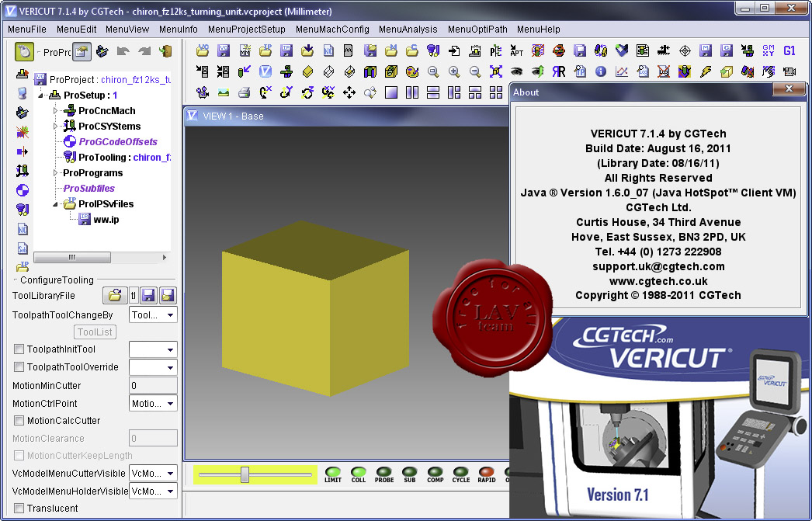Click the color palette icon
This screenshot has height=521, width=812.
click(x=412, y=71)
